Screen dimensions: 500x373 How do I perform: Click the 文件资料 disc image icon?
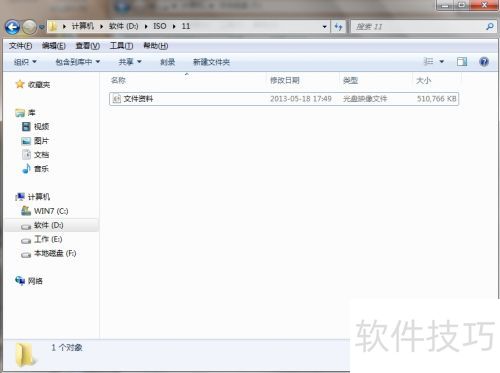pos(117,99)
